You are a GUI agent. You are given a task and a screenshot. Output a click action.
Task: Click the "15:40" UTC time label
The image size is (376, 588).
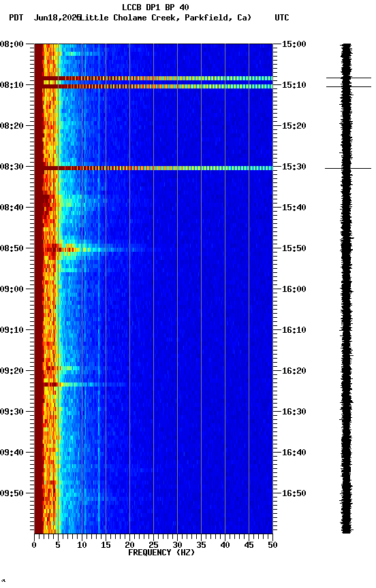[x=294, y=208]
